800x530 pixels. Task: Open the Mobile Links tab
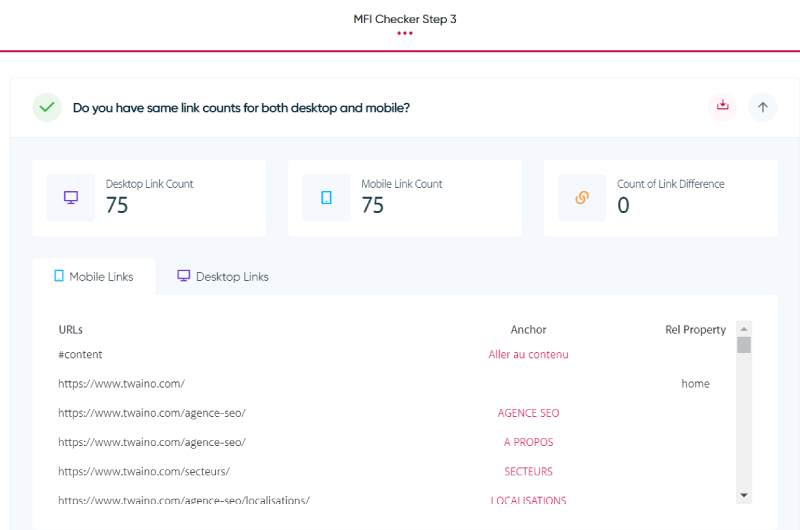pos(94,276)
